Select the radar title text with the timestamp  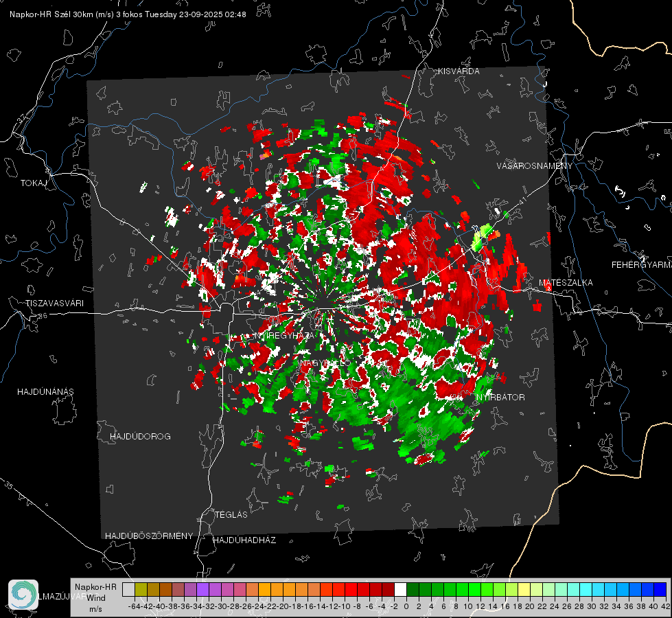click(128, 14)
